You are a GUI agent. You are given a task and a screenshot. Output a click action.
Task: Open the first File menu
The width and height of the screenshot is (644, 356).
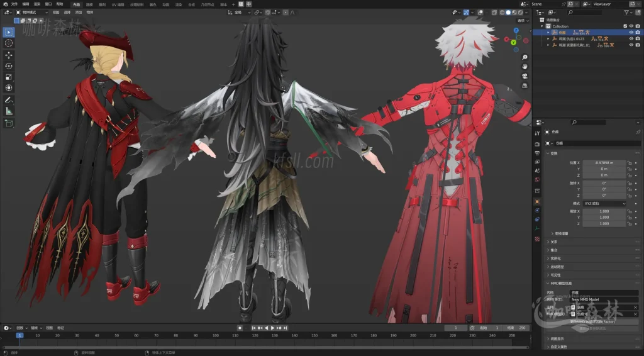[14, 4]
